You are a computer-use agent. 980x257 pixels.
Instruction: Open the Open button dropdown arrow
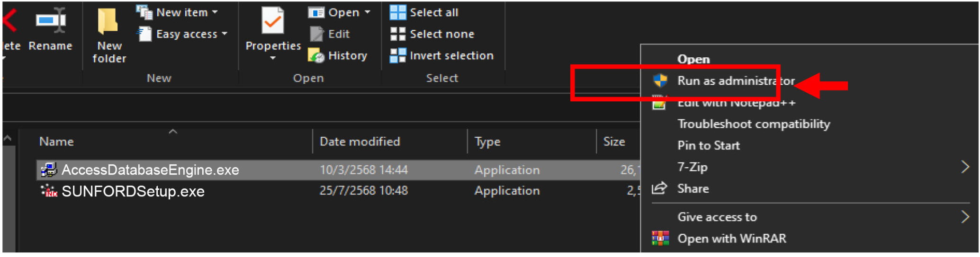click(x=368, y=12)
